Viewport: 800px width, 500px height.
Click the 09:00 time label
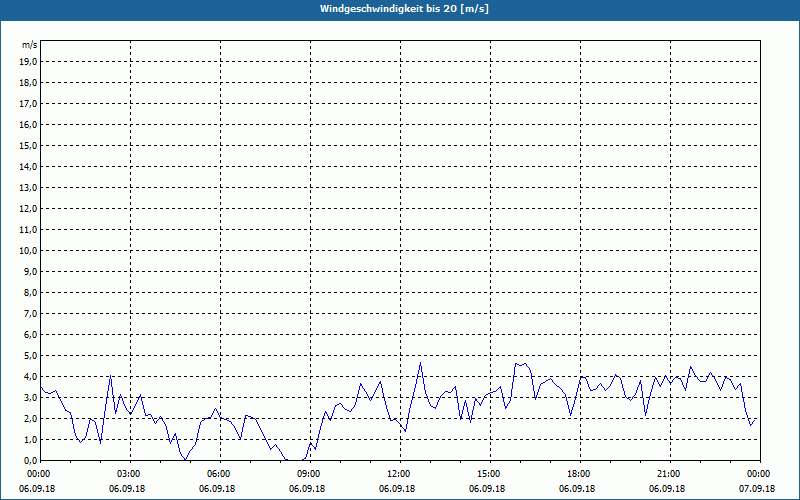coord(311,474)
